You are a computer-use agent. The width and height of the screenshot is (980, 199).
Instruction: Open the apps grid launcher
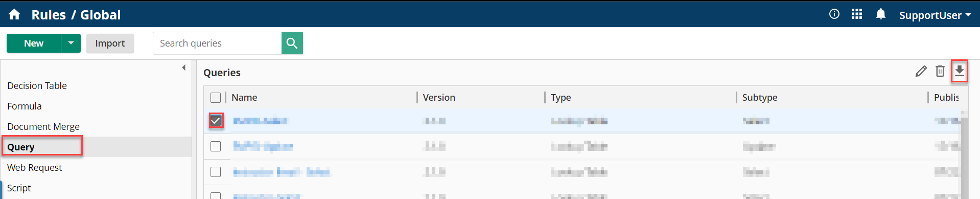click(x=857, y=14)
